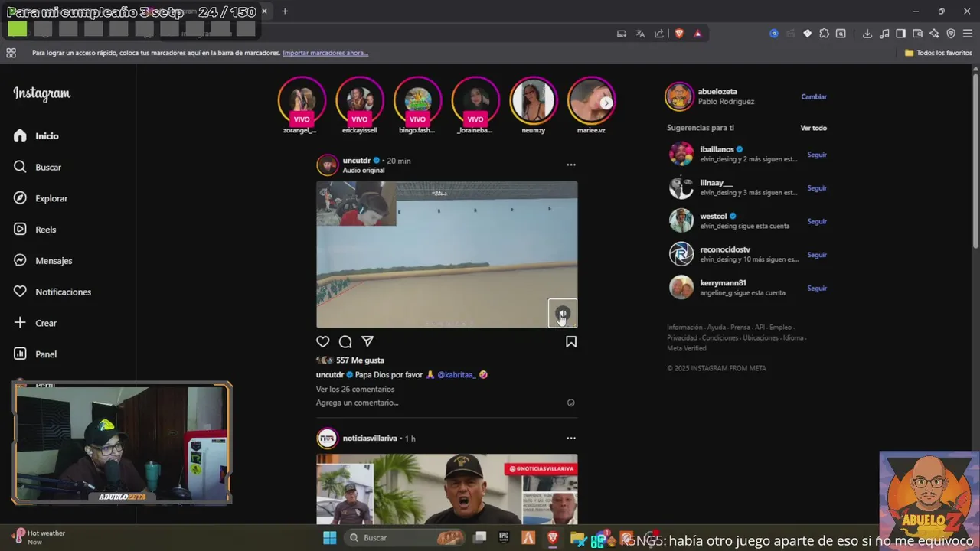Click Cambiar to switch account

coord(814,96)
